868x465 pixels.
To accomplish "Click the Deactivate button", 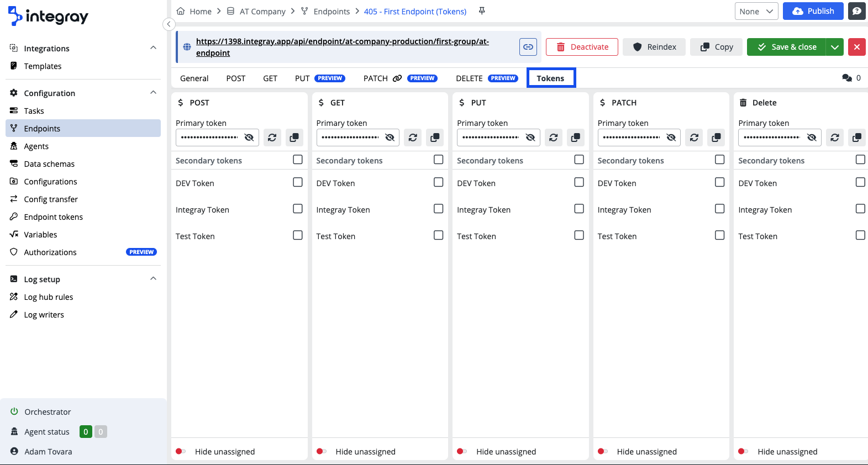I will click(581, 47).
